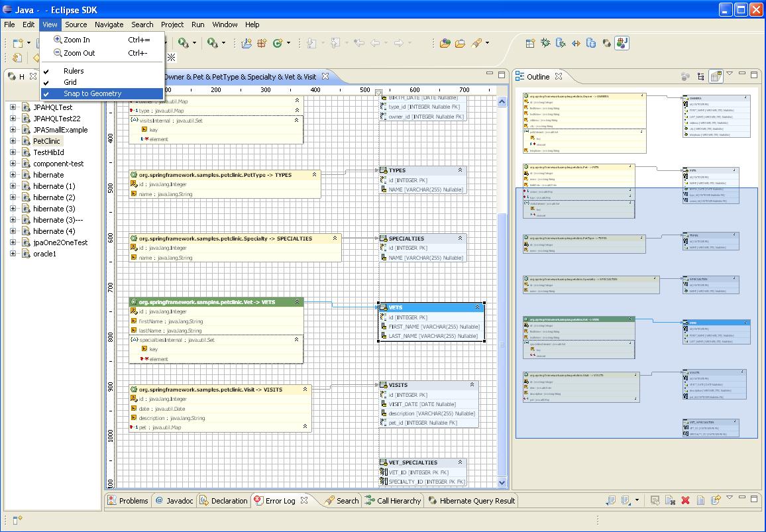Collapse the VETS table node chevron

(x=477, y=307)
